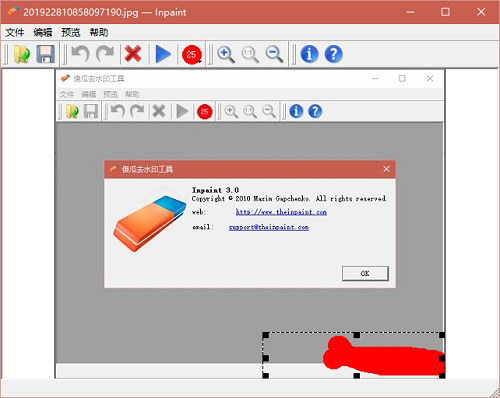Open the red marker size 25 selector
Viewport: 500px width, 398px height.
tap(192, 55)
